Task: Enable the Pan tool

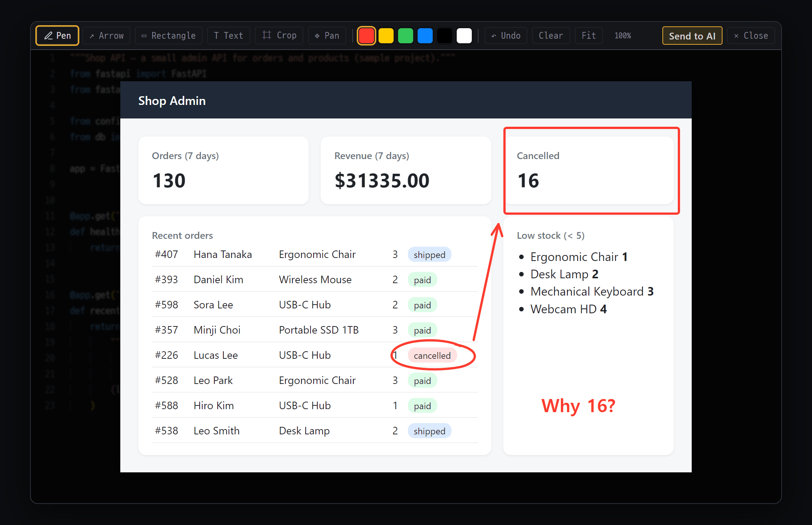Action: pyautogui.click(x=327, y=36)
